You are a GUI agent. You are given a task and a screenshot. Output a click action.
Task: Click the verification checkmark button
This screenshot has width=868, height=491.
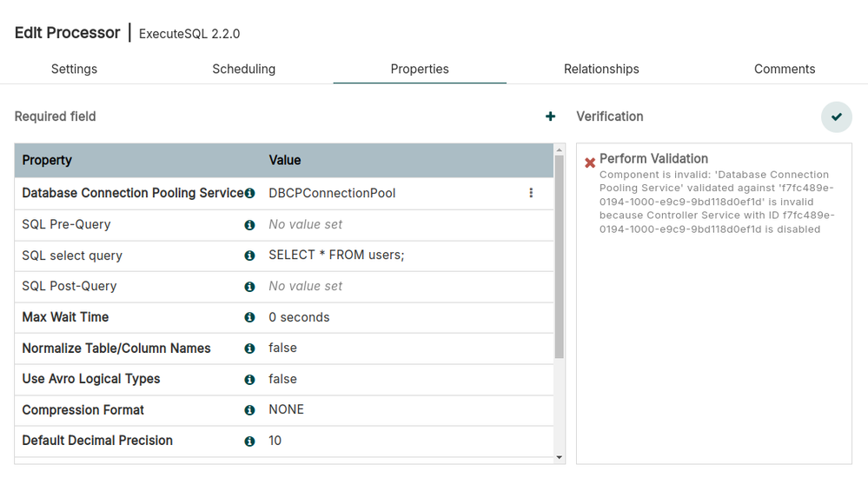tap(837, 117)
